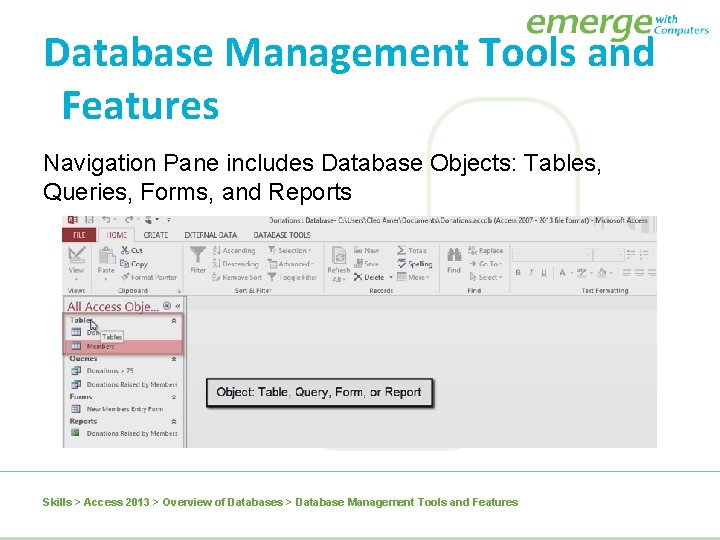The width and height of the screenshot is (720, 540).
Task: Switch to the HOME ribbon tab
Action: (x=117, y=235)
